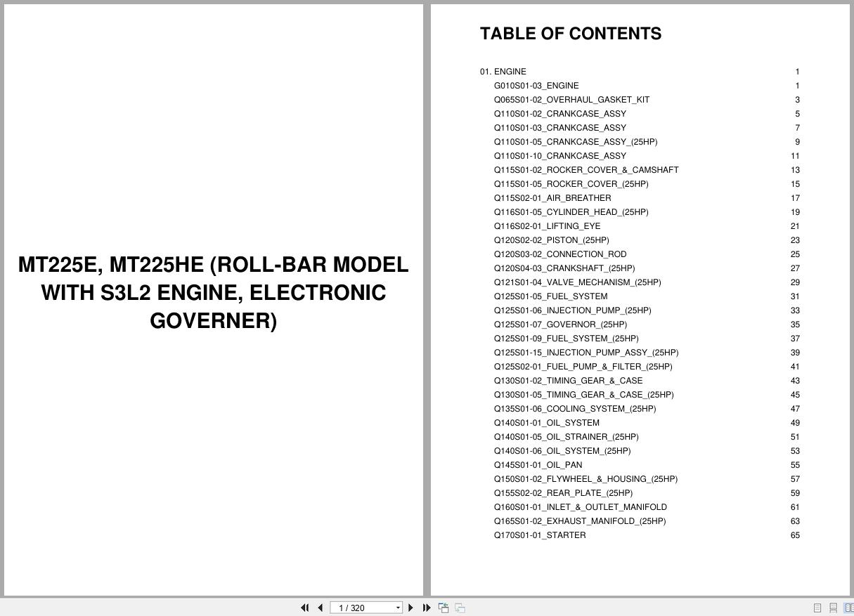This screenshot has width=854, height=616.
Task: Select Q116S01-05_CYLINDER_HEAD_(25HP) entry
Action: [571, 212]
